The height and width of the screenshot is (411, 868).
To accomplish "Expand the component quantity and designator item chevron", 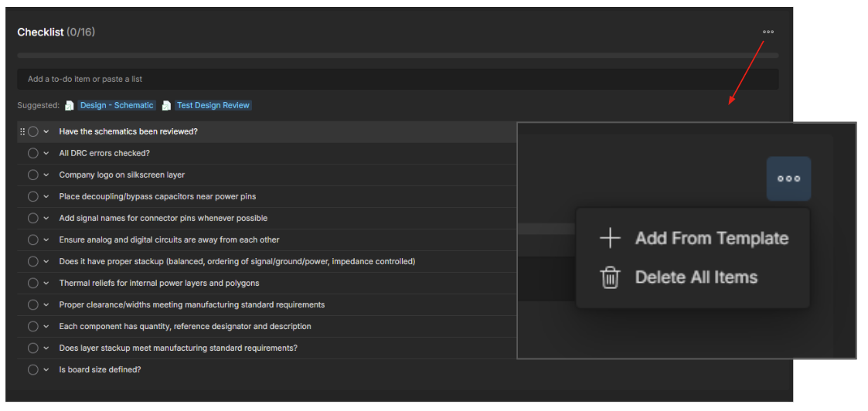I will (46, 326).
